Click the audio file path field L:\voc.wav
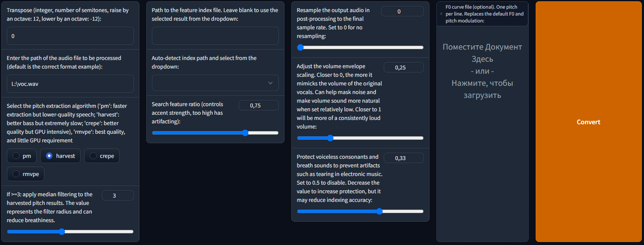 [x=70, y=84]
